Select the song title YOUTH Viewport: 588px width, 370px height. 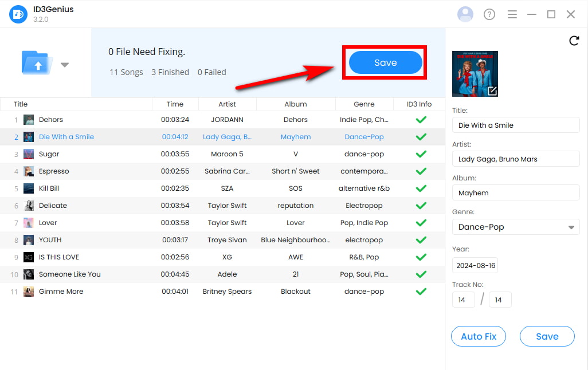click(50, 240)
